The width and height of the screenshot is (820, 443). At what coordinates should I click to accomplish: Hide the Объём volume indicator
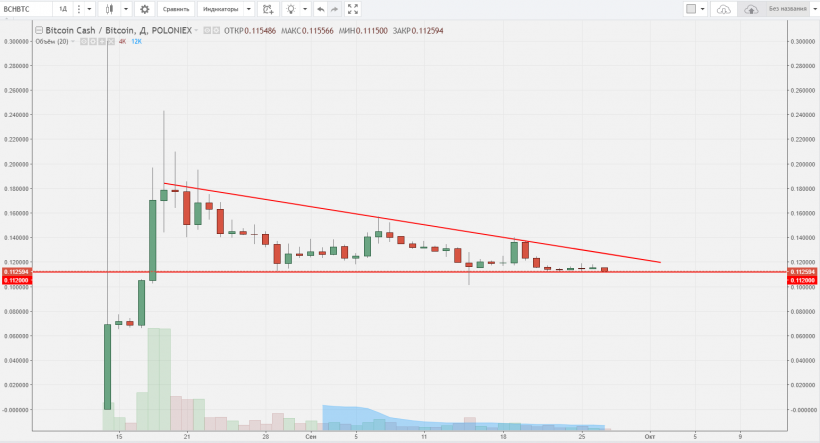84,41
